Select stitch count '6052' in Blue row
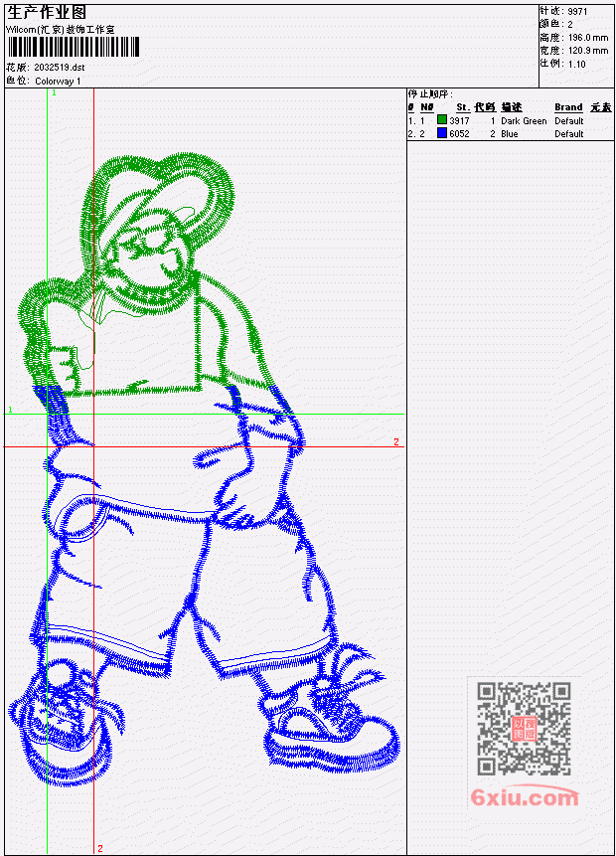Image resolution: width=616 pixels, height=856 pixels. (459, 134)
